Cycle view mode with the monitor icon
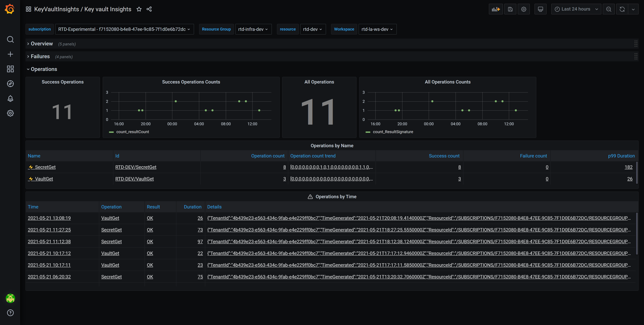This screenshot has width=644, height=325. [540, 9]
